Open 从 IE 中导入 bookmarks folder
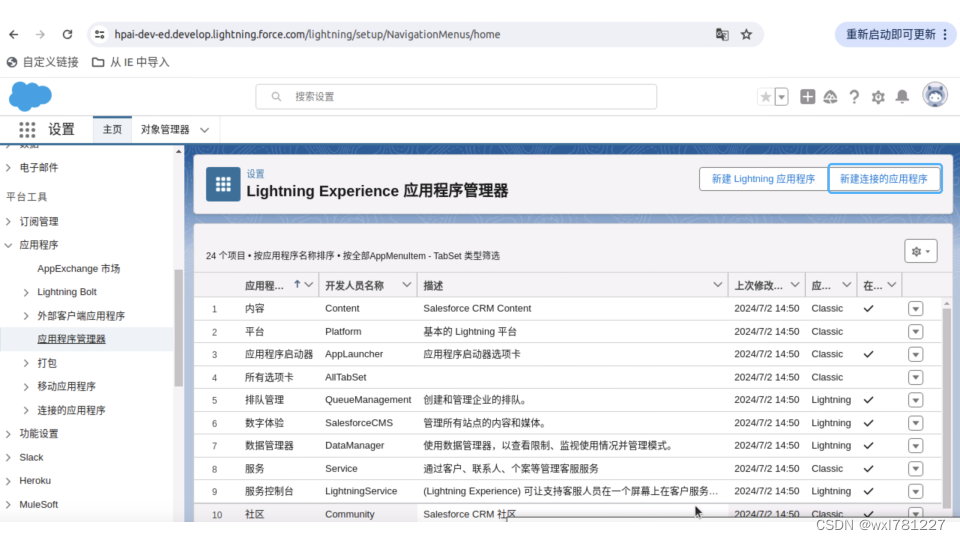 coord(130,62)
